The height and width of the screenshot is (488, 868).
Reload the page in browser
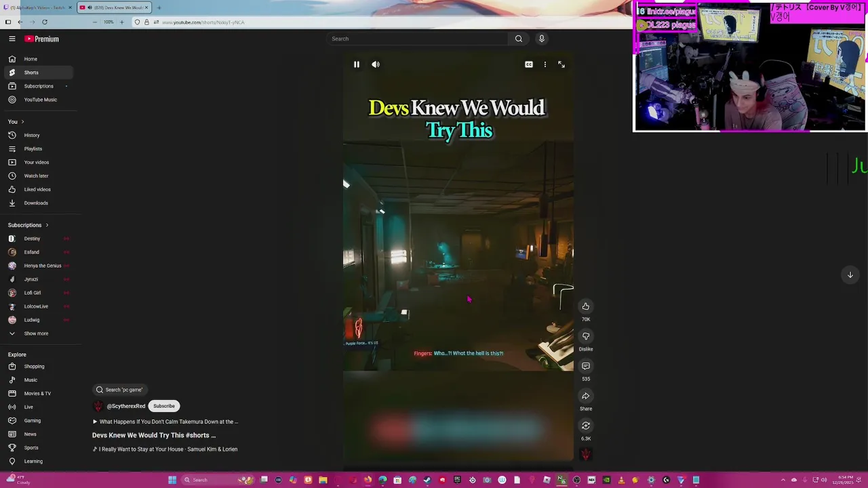[45, 22]
